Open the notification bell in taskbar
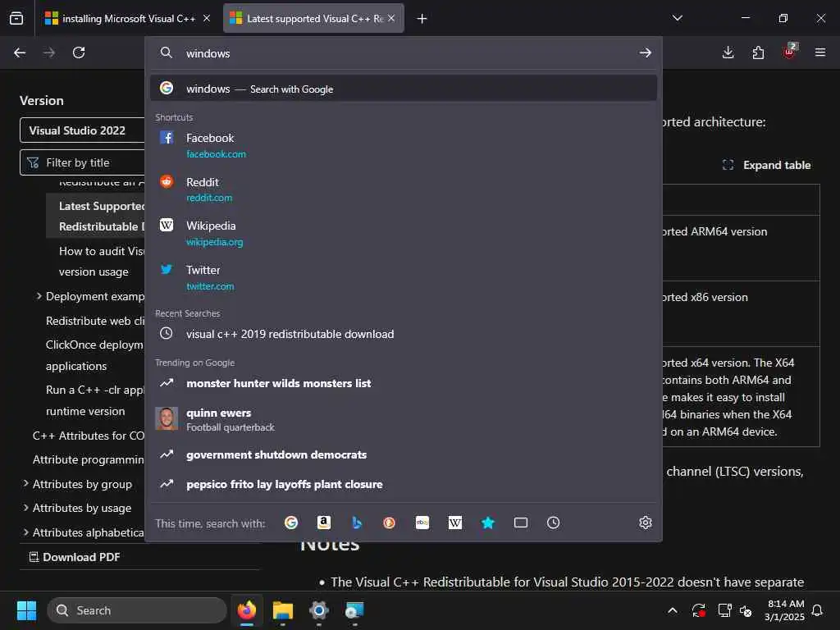This screenshot has width=840, height=630. 817,610
